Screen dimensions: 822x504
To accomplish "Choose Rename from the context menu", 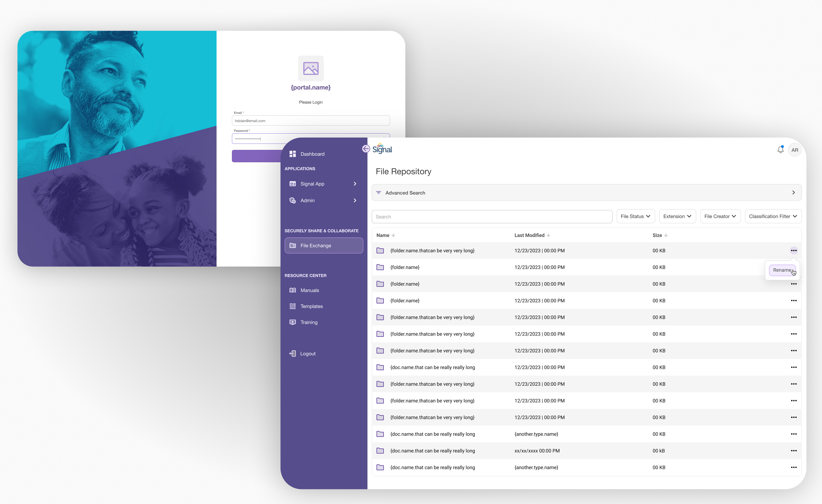I will (x=782, y=270).
